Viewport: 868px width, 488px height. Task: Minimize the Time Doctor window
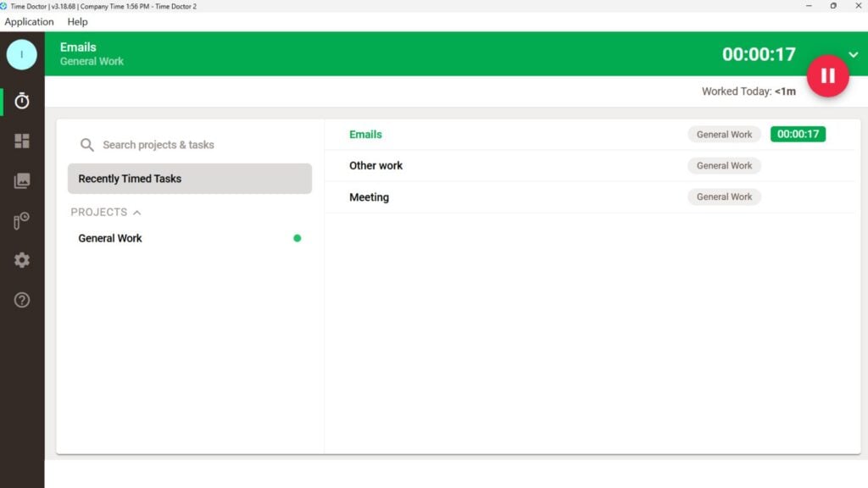[x=809, y=6]
